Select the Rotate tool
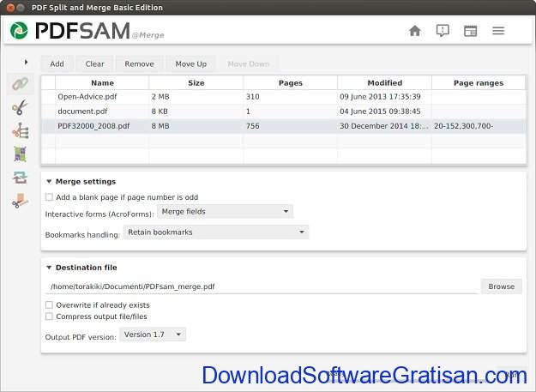Screen dimensions: 536x392 click(x=21, y=178)
